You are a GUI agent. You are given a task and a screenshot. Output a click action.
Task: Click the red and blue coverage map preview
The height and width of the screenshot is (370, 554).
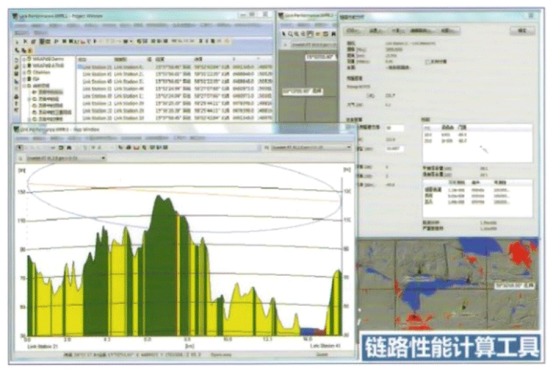pyautogui.click(x=448, y=283)
